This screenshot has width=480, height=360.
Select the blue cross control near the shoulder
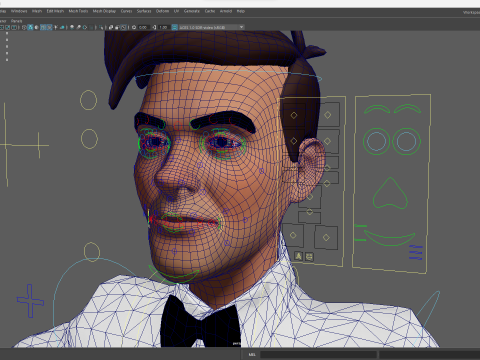point(30,301)
